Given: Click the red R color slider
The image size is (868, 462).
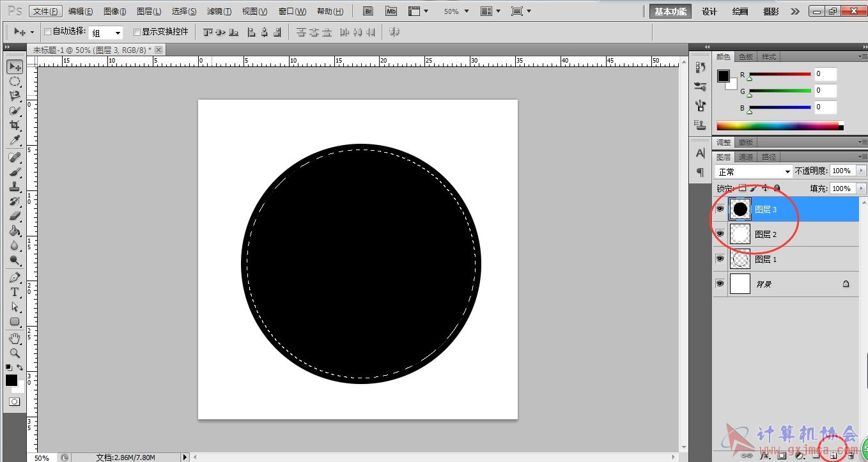Looking at the screenshot, I should tap(780, 75).
